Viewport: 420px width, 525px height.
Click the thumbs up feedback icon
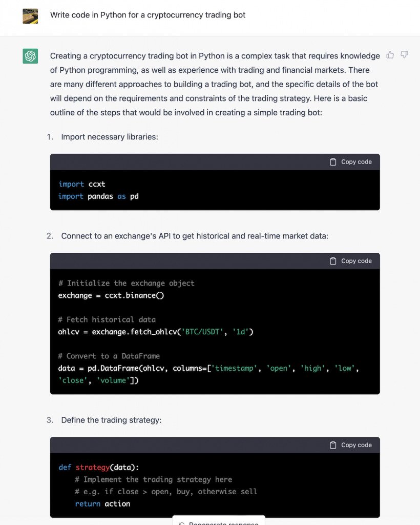(390, 55)
